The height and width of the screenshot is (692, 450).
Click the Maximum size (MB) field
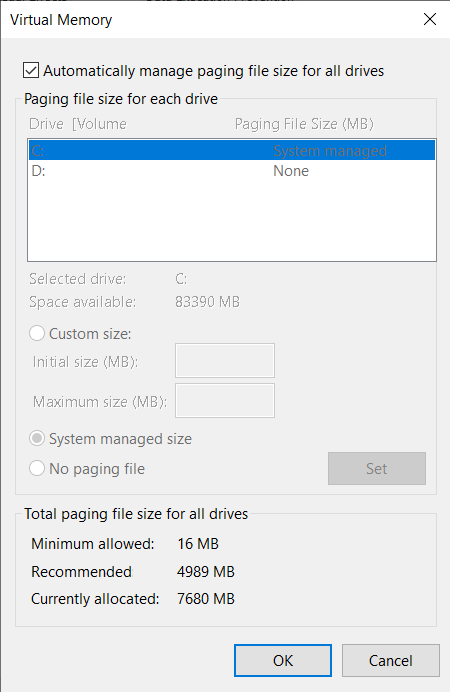point(225,400)
